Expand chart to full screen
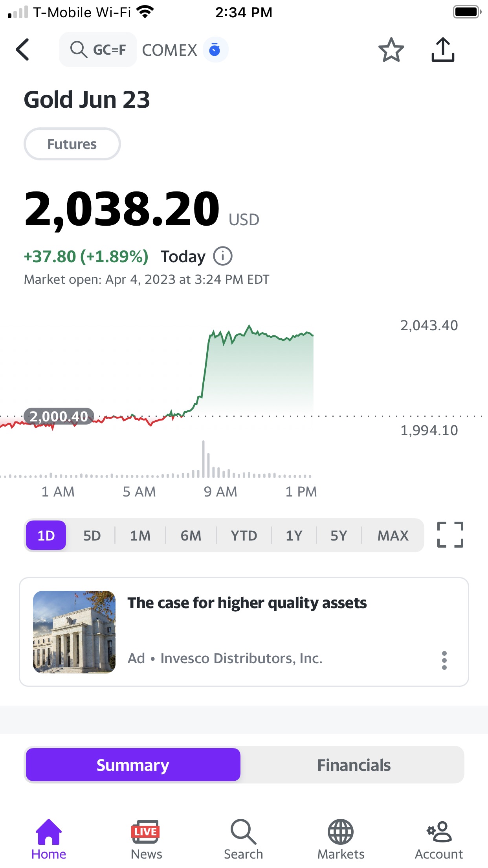 (450, 535)
